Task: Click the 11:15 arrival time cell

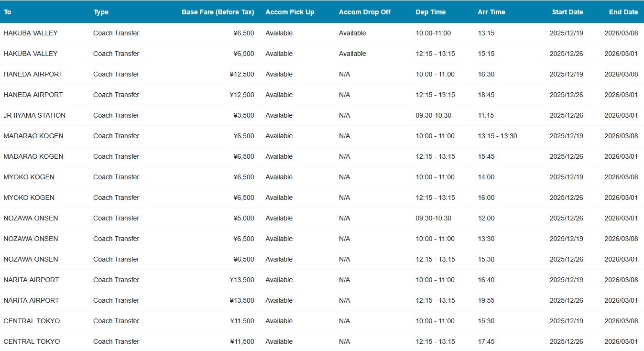Action: pos(486,115)
